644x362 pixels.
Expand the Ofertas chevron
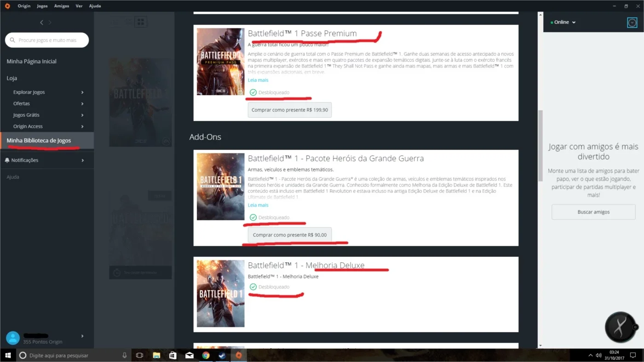[82, 104]
